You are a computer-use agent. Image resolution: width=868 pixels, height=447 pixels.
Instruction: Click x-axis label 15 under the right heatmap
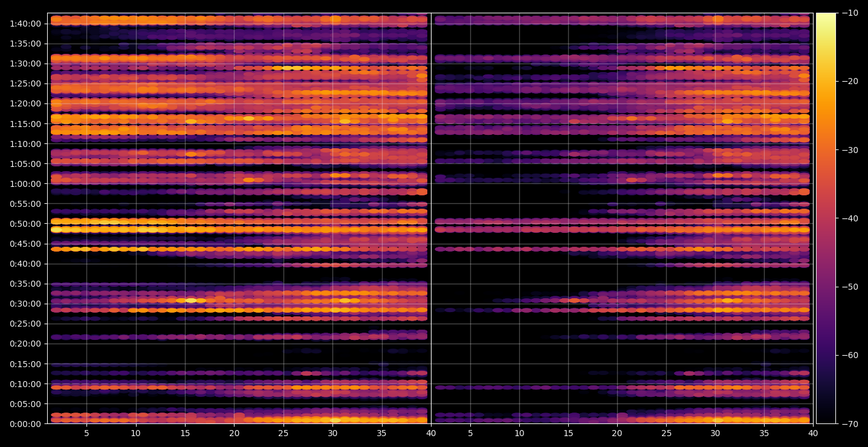pos(568,433)
